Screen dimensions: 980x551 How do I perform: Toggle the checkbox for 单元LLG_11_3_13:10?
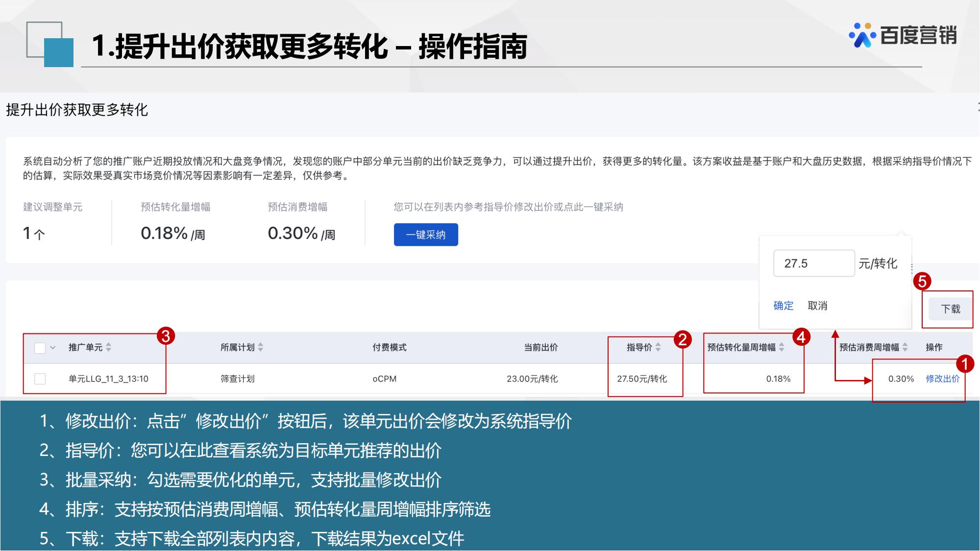tap(38, 378)
